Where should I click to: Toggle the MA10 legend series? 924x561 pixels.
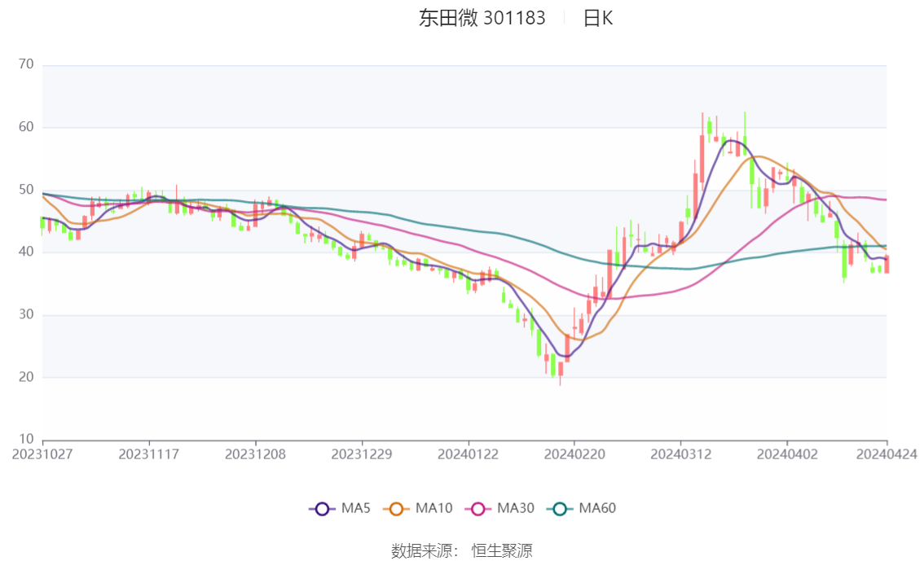[418, 509]
